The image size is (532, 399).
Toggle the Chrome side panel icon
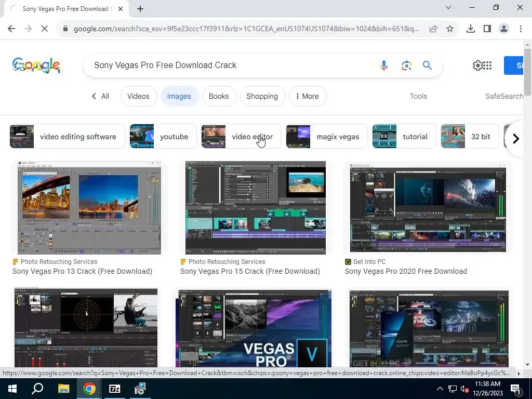pos(487,29)
